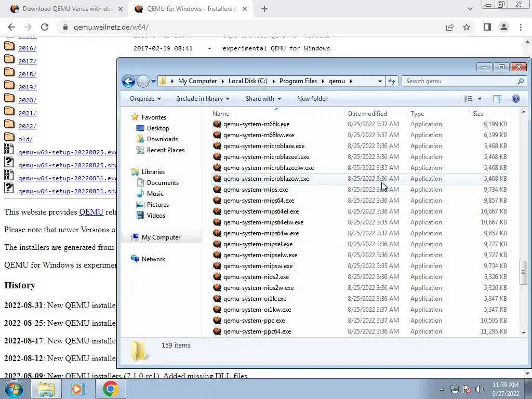Click Program Files in the breadcrumb path
Image resolution: width=532 pixels, height=399 pixels.
pos(298,81)
